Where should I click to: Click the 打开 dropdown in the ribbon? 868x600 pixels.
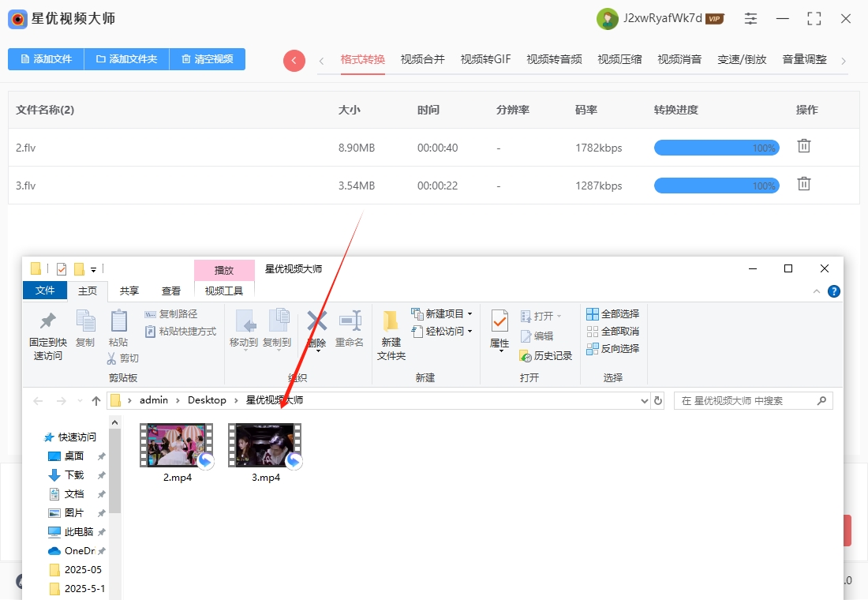click(x=541, y=316)
